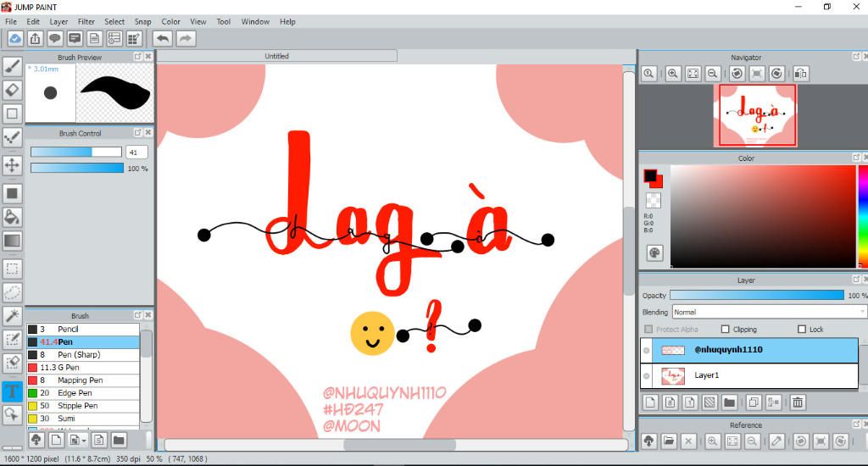Choose the Mapping Pen brush
This screenshot has width=868, height=466.
83,380
